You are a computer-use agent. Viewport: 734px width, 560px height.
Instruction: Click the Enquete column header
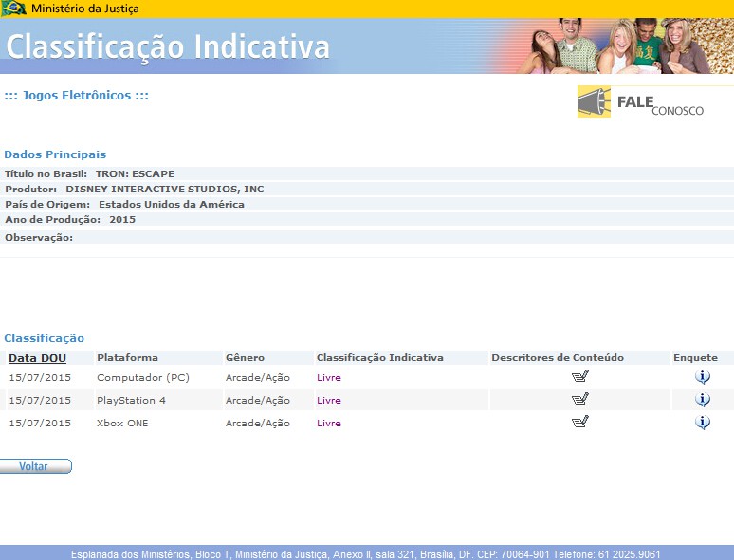click(695, 358)
